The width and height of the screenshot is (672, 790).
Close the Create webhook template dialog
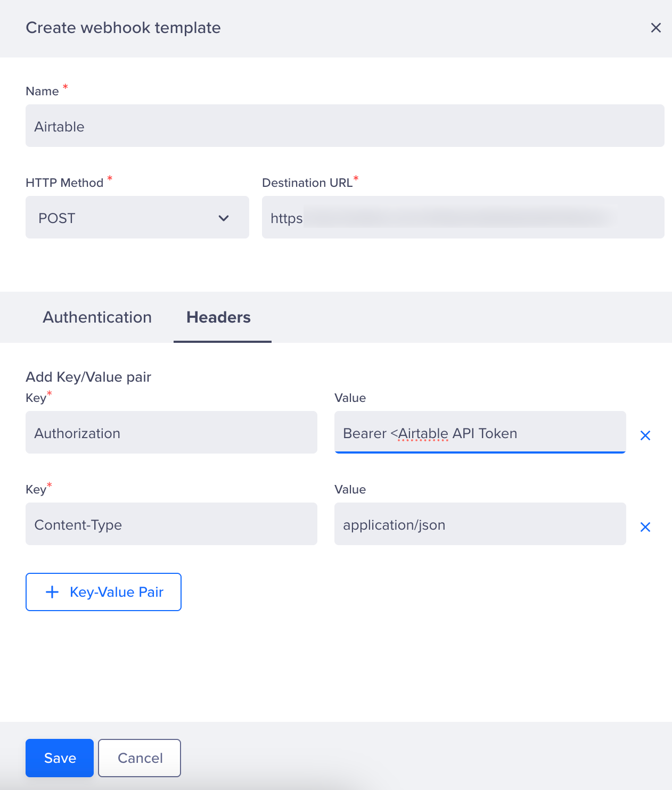point(655,28)
